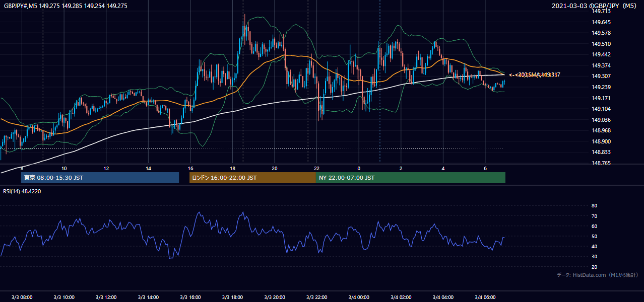Viewport: 644px width, 302px height.
Task: Click hour label 12 under the price chart
Action: click(106, 168)
